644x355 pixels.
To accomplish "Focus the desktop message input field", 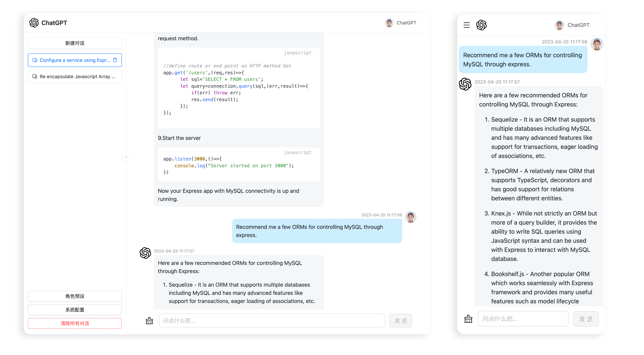I will click(272, 321).
